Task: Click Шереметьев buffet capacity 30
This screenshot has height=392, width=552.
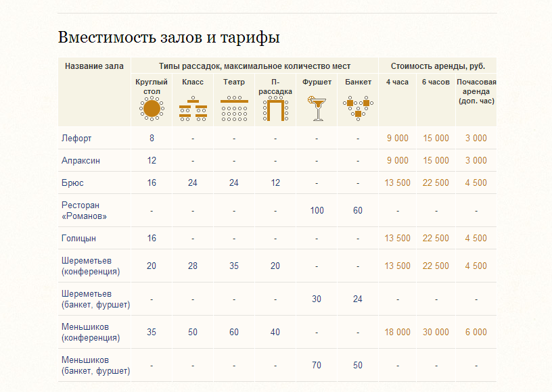Action: [317, 299]
